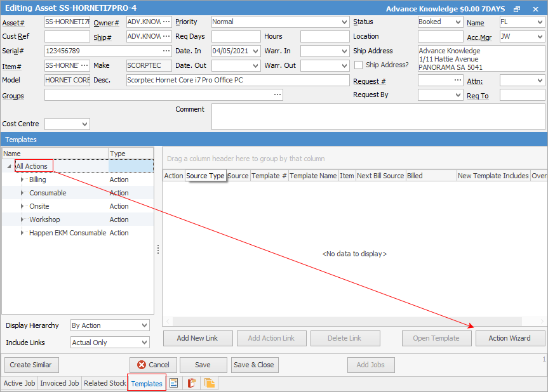Image resolution: width=548 pixels, height=392 pixels.
Task: Click the Action Wizard button
Action: pos(509,338)
